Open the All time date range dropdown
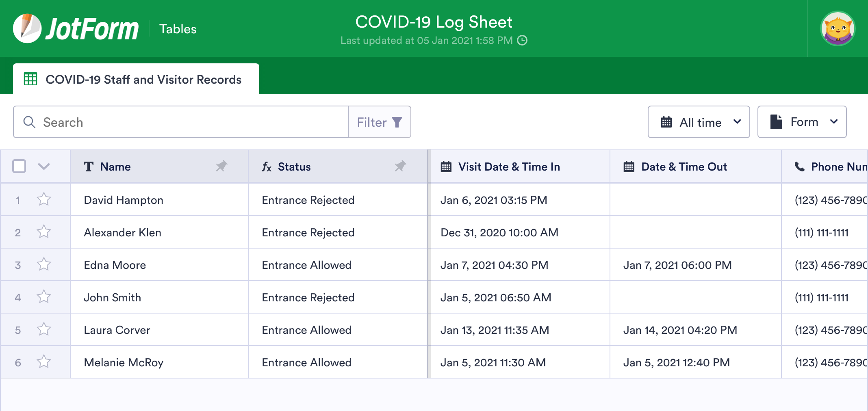This screenshot has width=868, height=411. point(699,122)
